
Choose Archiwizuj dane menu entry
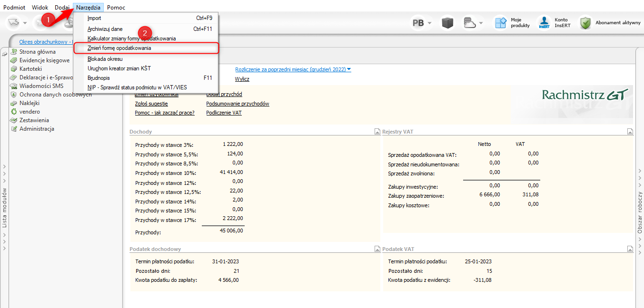[146, 29]
